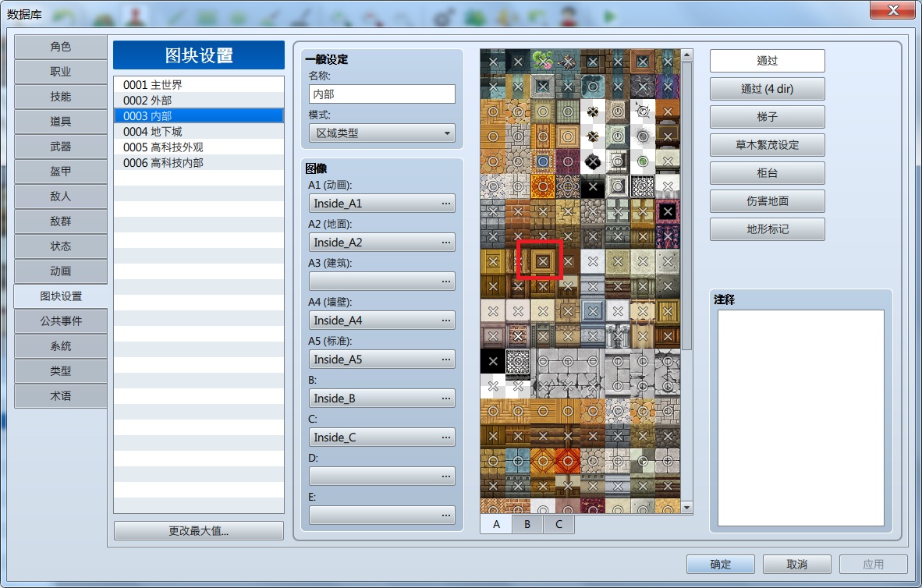Click the tile palette scrollbar down arrow

click(x=686, y=507)
